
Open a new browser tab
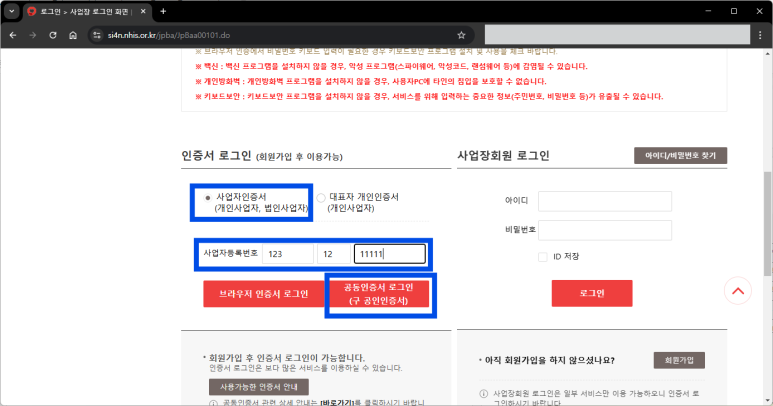(163, 11)
